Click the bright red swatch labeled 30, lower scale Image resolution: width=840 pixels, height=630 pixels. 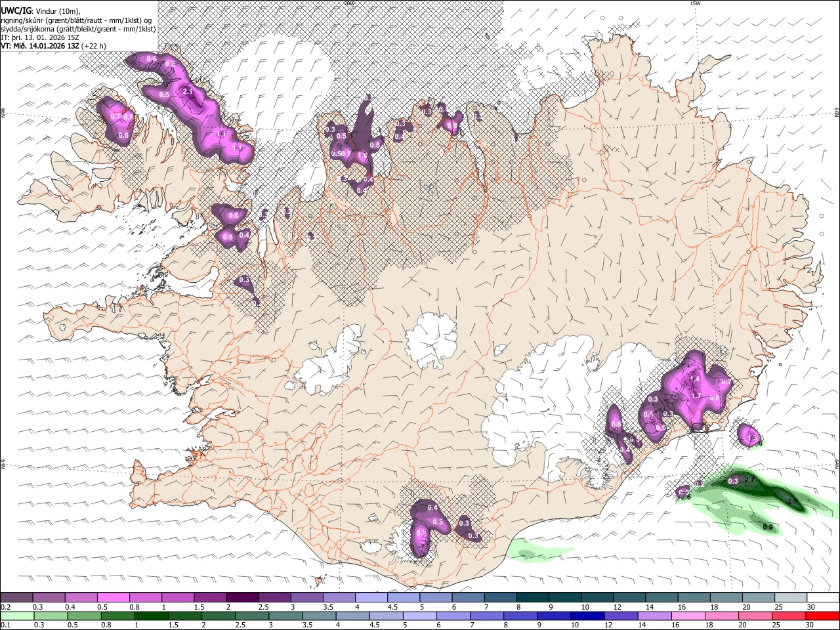pyautogui.click(x=822, y=616)
